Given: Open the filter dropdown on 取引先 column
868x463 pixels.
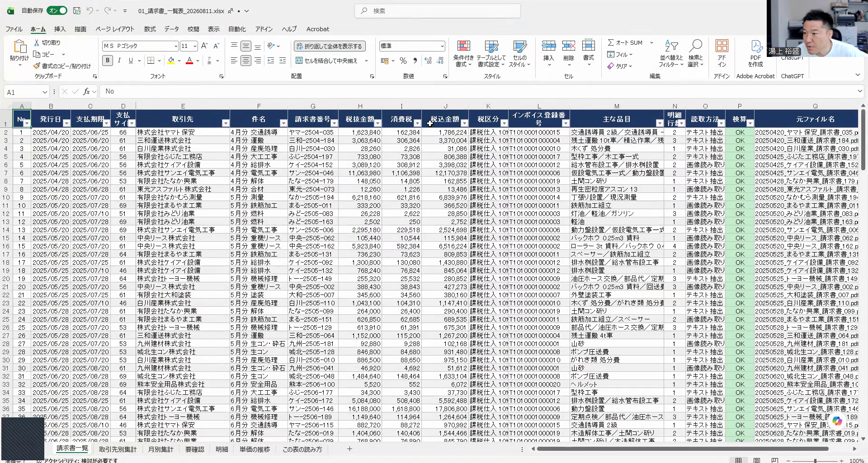Looking at the screenshot, I should coord(226,123).
